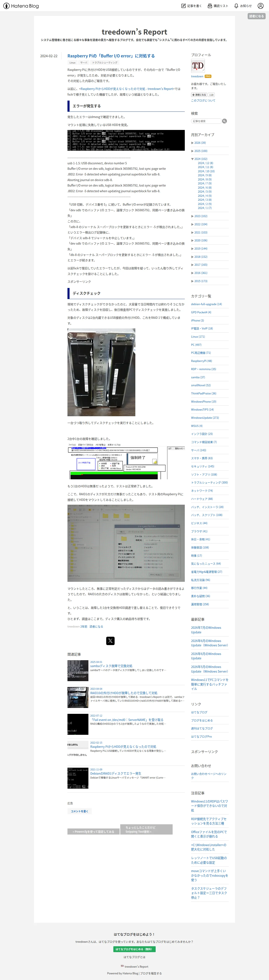Click the お知らせ bell icon

point(236,6)
